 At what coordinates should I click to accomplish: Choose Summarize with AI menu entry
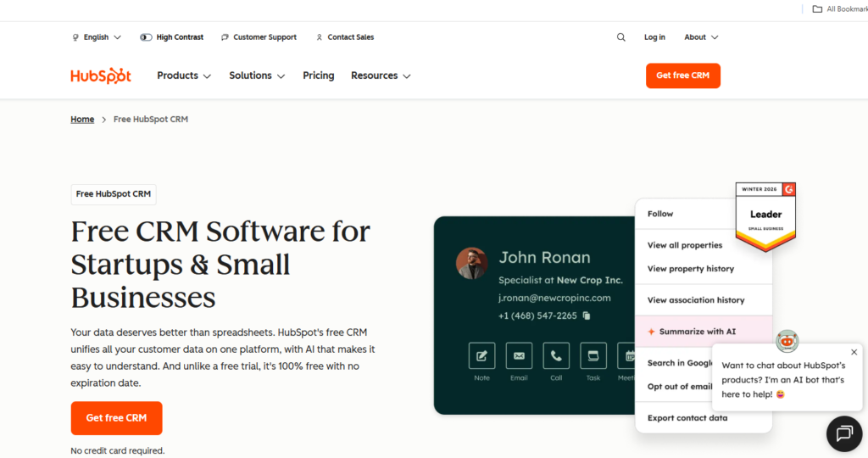point(697,332)
